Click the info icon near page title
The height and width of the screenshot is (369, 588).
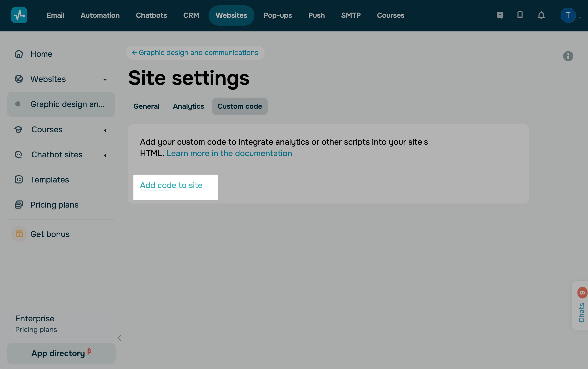tap(568, 56)
